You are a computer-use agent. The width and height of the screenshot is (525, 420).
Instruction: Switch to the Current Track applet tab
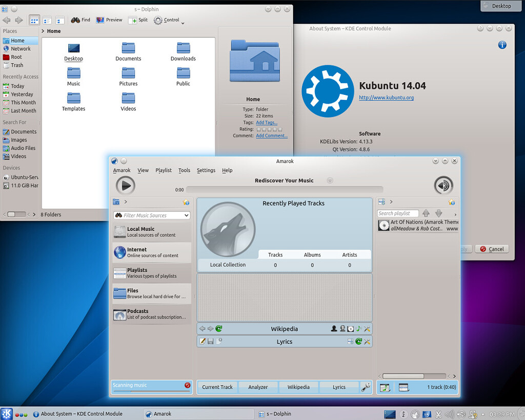pyautogui.click(x=217, y=387)
